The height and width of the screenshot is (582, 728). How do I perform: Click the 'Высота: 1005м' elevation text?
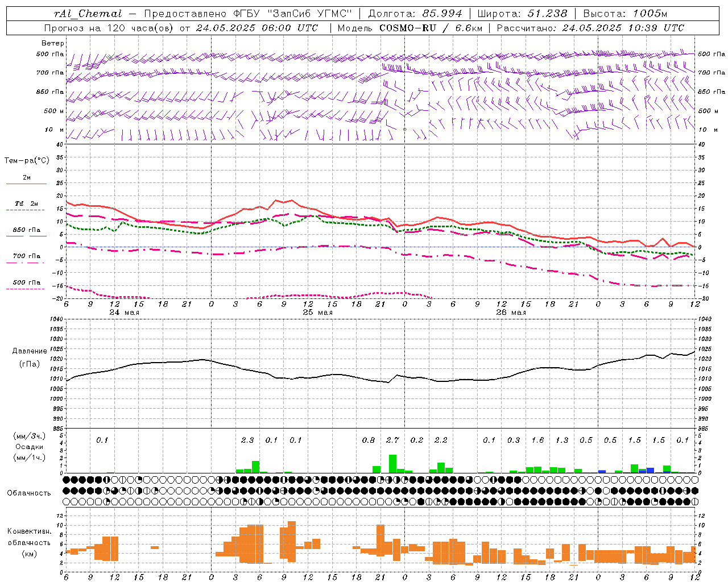click(625, 14)
